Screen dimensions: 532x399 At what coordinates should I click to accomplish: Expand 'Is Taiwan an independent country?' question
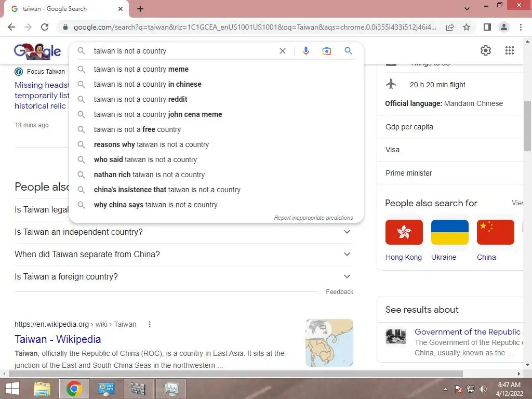coord(183,232)
